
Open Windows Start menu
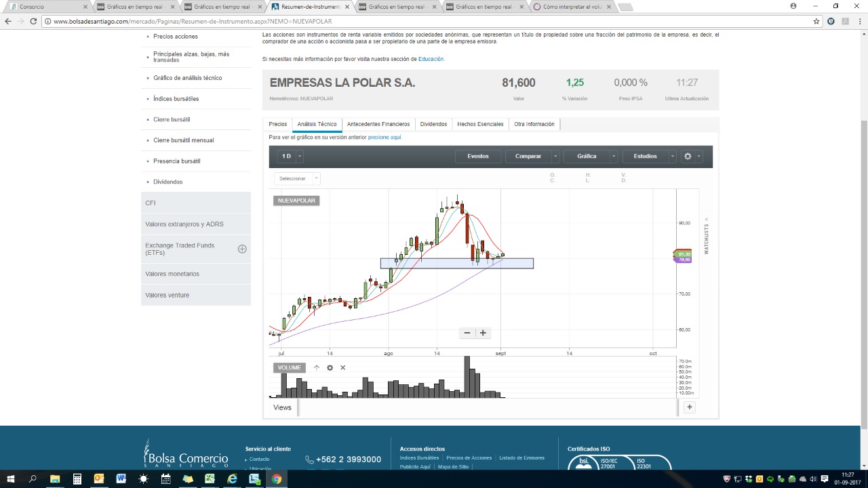(11, 479)
